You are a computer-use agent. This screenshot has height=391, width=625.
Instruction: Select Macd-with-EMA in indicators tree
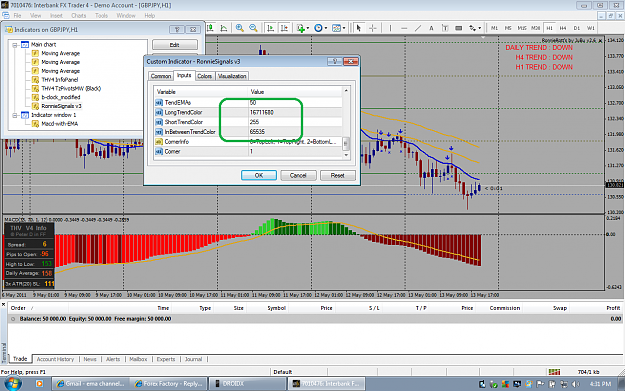[59, 124]
